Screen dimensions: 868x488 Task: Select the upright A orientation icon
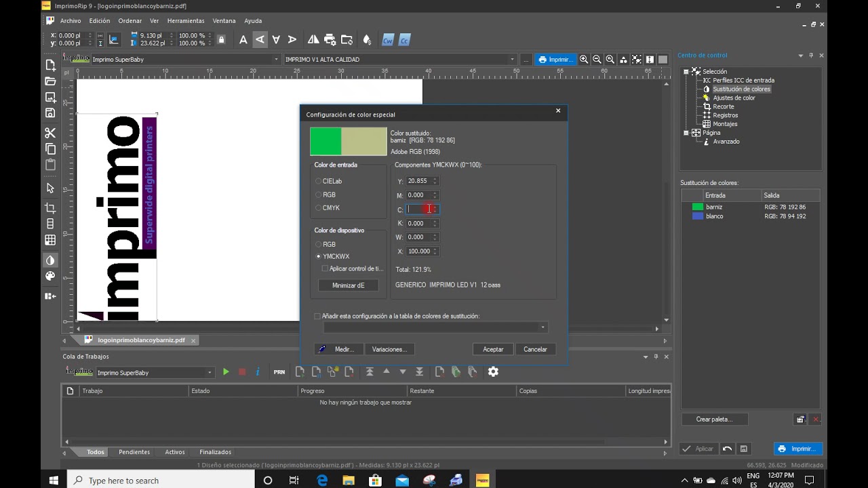[243, 40]
